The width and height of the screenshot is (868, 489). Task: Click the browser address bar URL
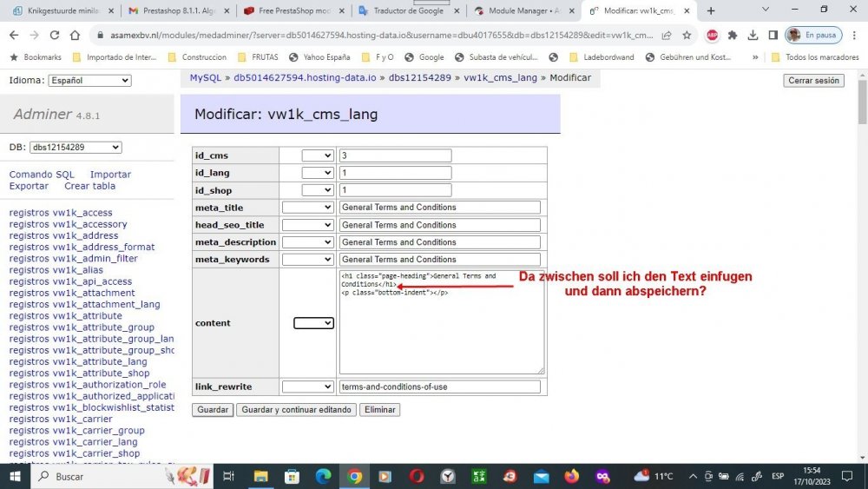coord(381,35)
